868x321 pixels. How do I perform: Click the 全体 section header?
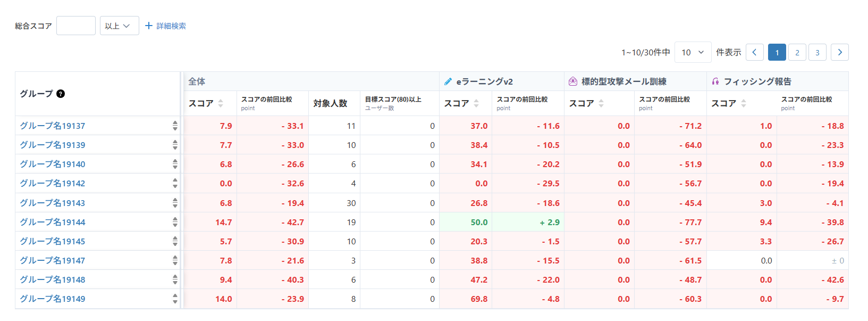pyautogui.click(x=311, y=81)
